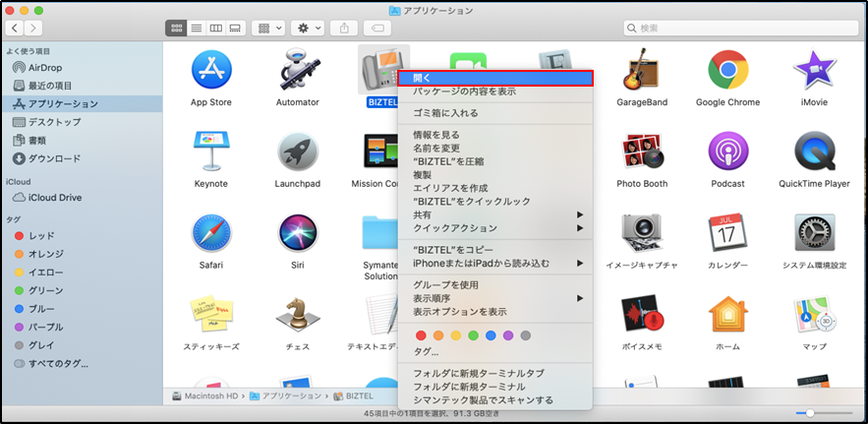Image resolution: width=868 pixels, height=424 pixels.
Task: Select the ボイスメモ voice memo icon
Action: pyautogui.click(x=642, y=314)
